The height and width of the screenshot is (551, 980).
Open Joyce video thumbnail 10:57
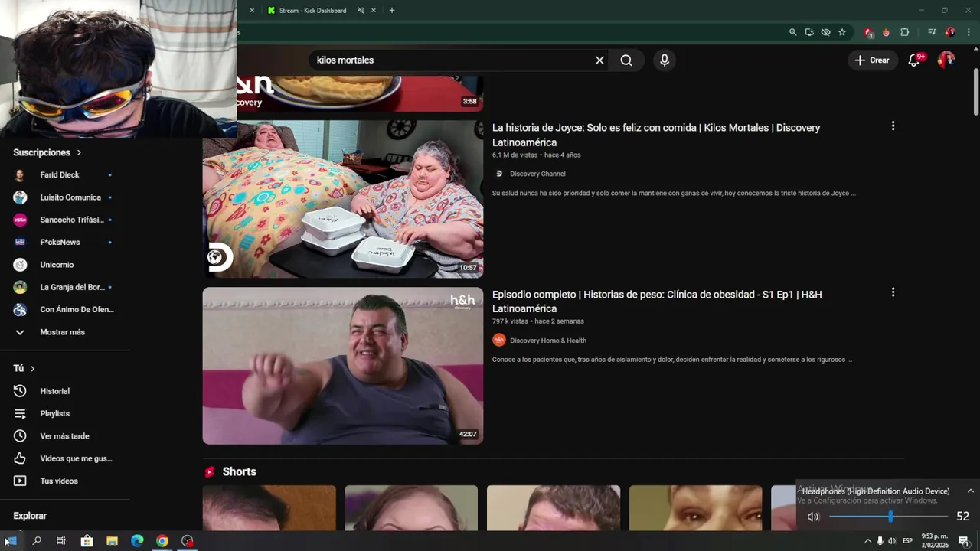[x=343, y=199]
